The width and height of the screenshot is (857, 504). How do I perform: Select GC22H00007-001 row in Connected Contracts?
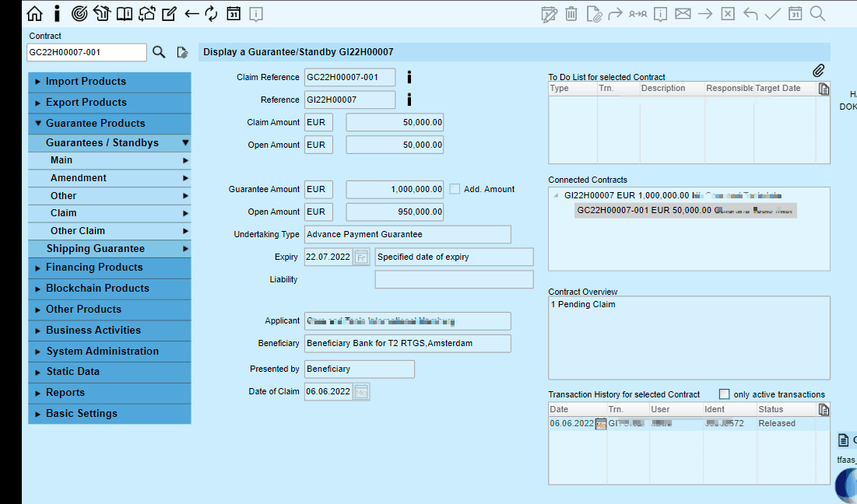coord(686,210)
